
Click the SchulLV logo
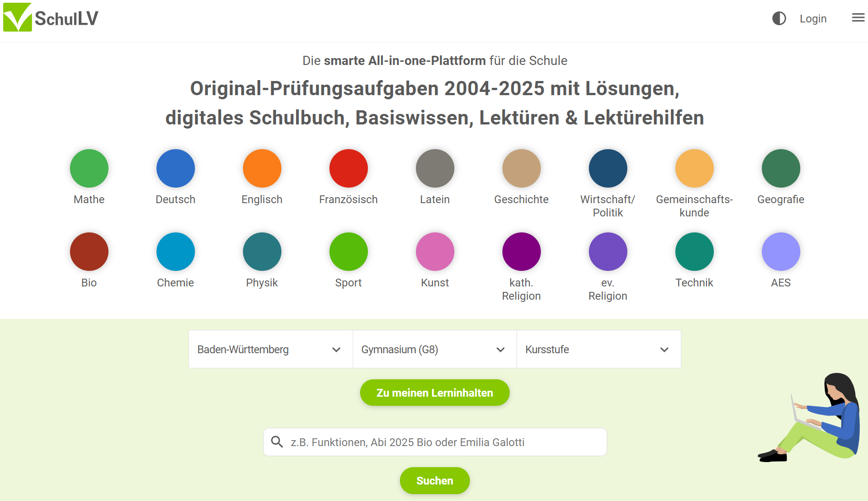[50, 17]
